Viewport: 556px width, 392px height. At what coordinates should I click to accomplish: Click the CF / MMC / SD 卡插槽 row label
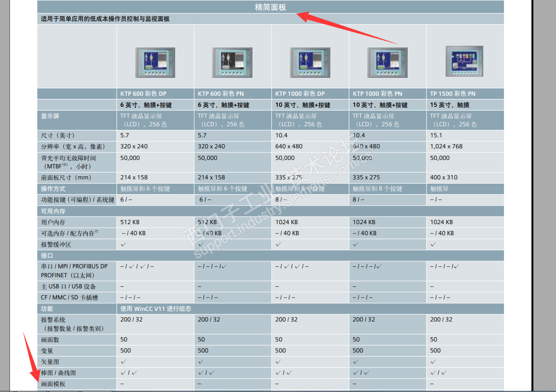click(x=69, y=297)
